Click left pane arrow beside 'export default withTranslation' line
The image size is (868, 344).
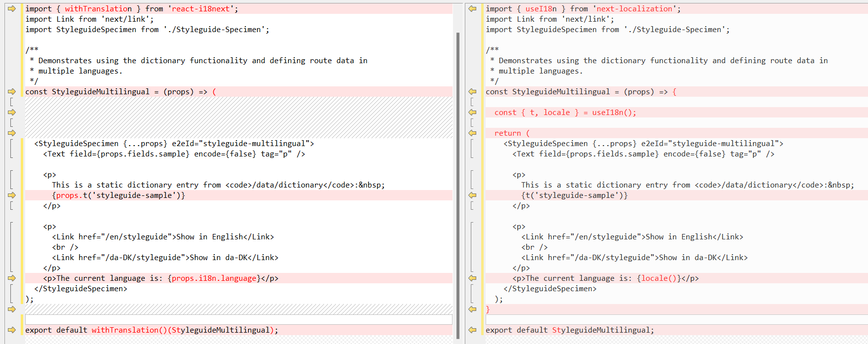point(12,330)
